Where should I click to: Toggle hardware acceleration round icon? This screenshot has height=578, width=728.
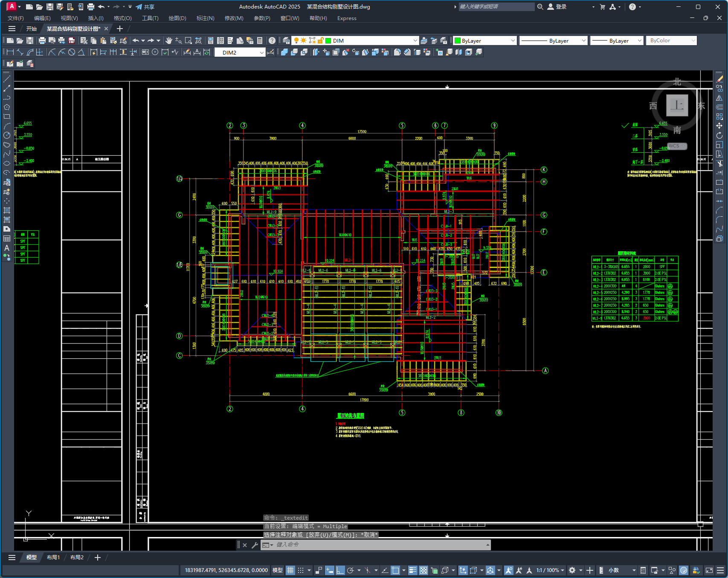[684, 570]
